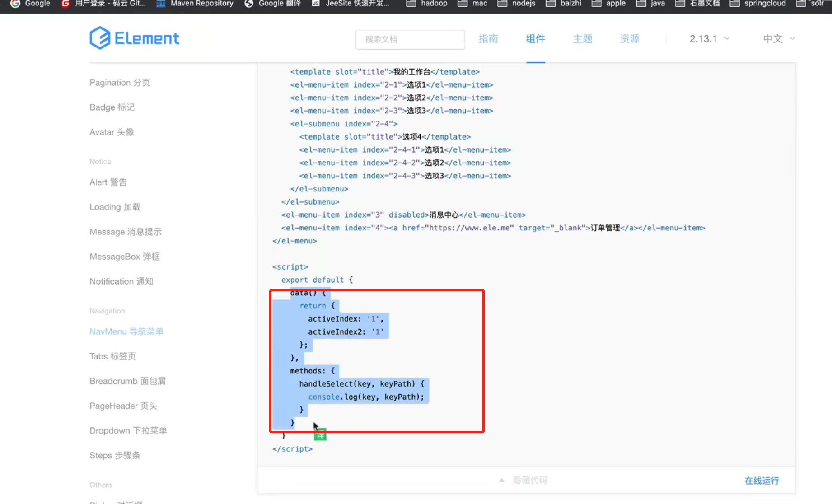Click the 'Navigation' section heading
This screenshot has width=832, height=504.
click(107, 311)
